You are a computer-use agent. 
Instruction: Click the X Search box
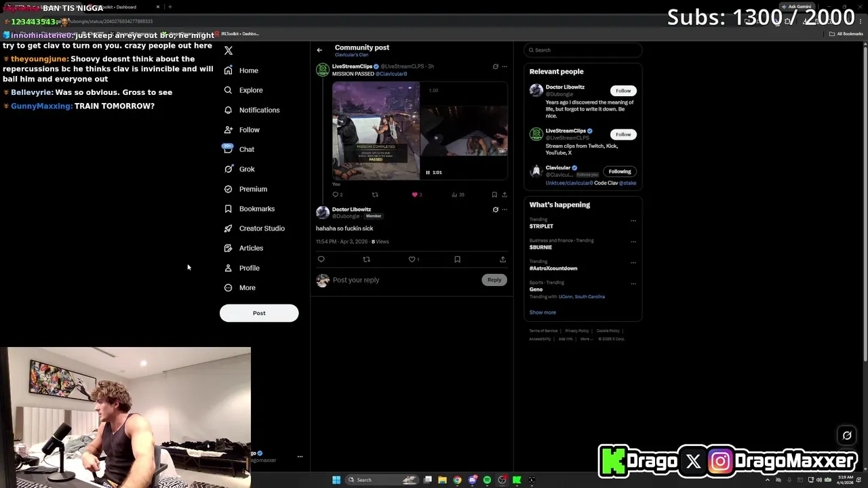[583, 50]
